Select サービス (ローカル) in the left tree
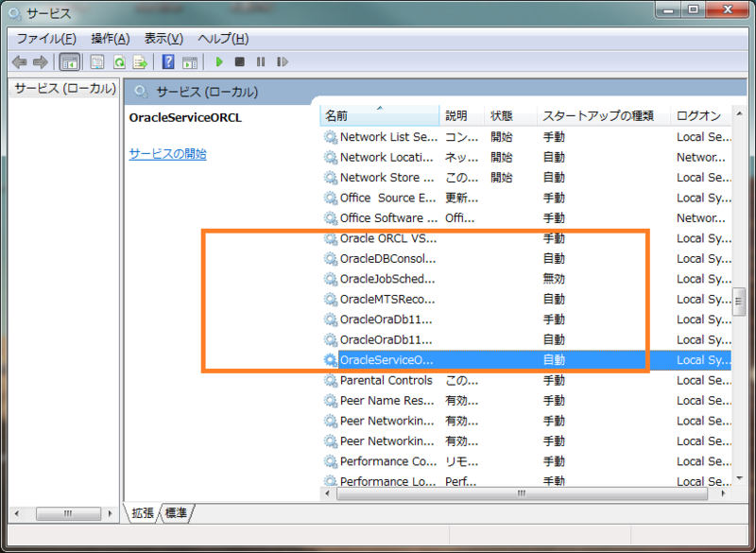The height and width of the screenshot is (553, 756). pyautogui.click(x=65, y=88)
